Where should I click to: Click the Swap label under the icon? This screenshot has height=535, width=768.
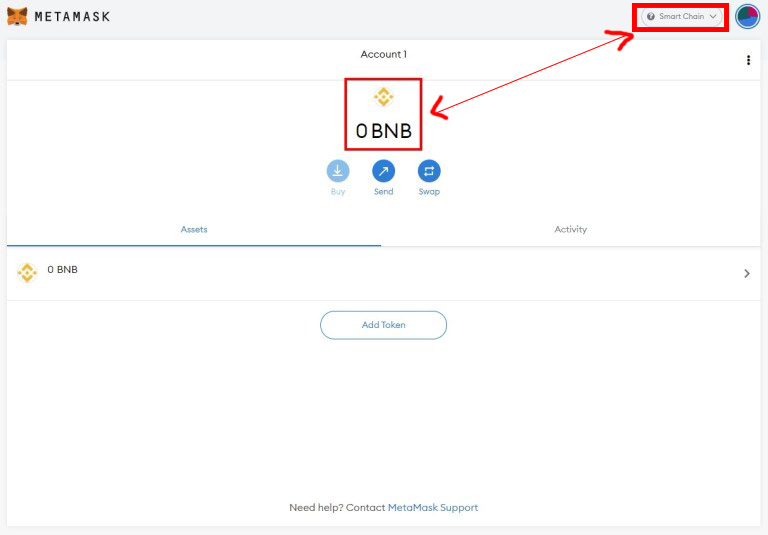[x=429, y=192]
